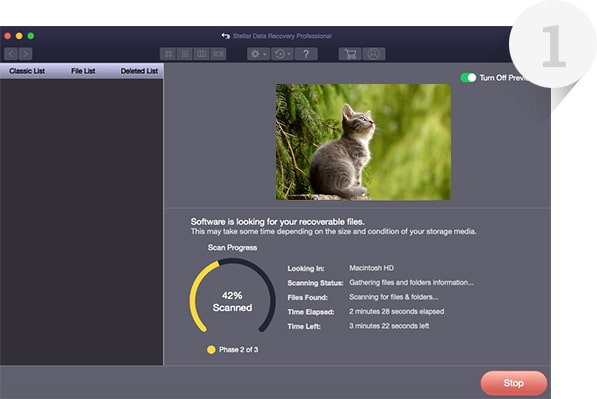The height and width of the screenshot is (399, 597).
Task: Switch to the Deleted List tab
Action: click(x=139, y=71)
